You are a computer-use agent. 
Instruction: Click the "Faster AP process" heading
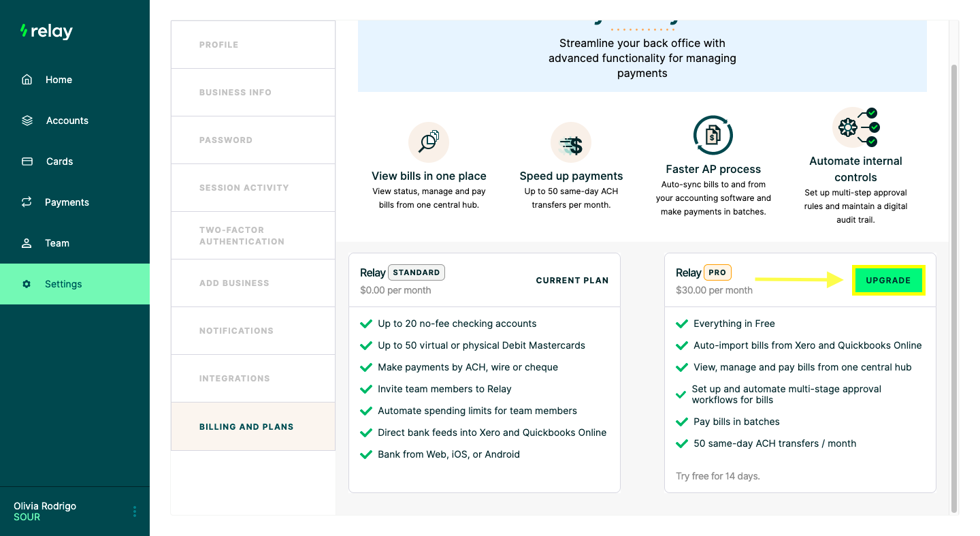click(x=713, y=169)
